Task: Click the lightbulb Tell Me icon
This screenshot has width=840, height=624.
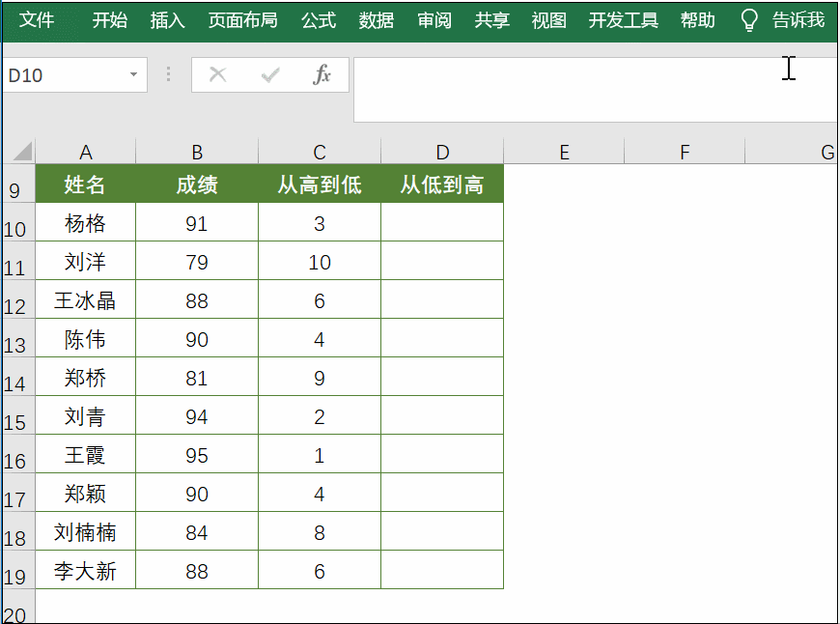Action: point(749,20)
